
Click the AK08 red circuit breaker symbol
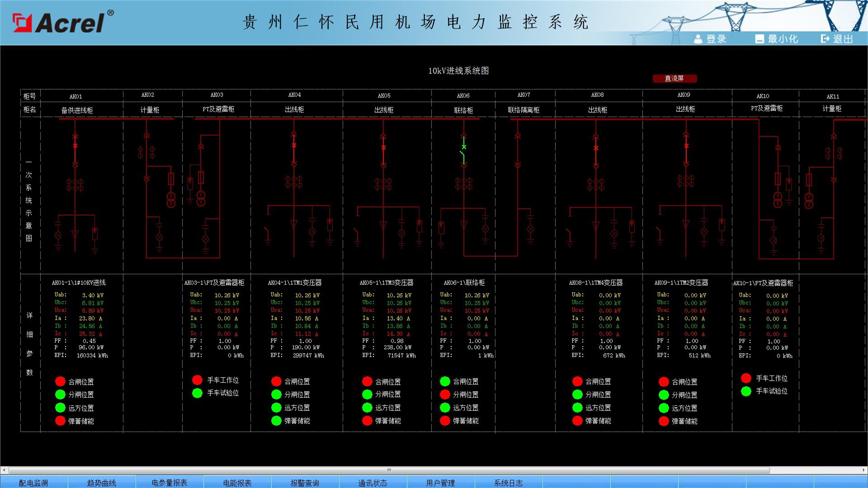[596, 148]
